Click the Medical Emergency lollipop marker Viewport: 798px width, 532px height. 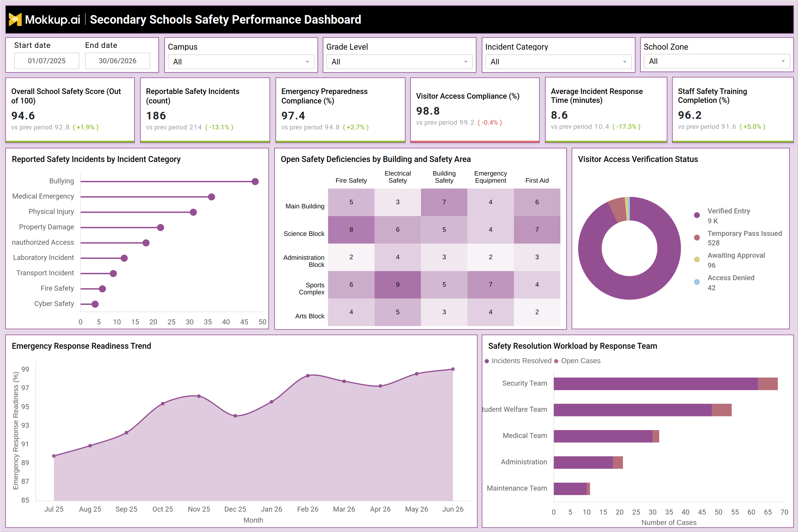211,197
